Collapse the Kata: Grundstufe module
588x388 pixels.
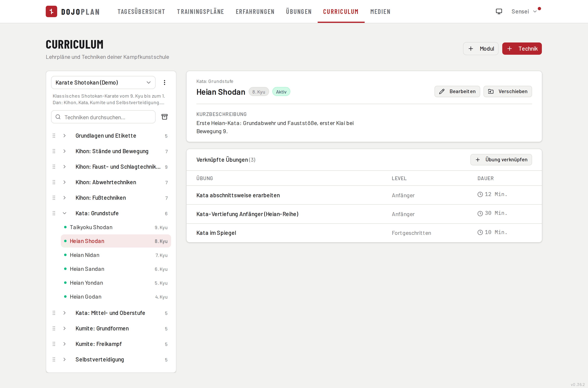pos(65,213)
